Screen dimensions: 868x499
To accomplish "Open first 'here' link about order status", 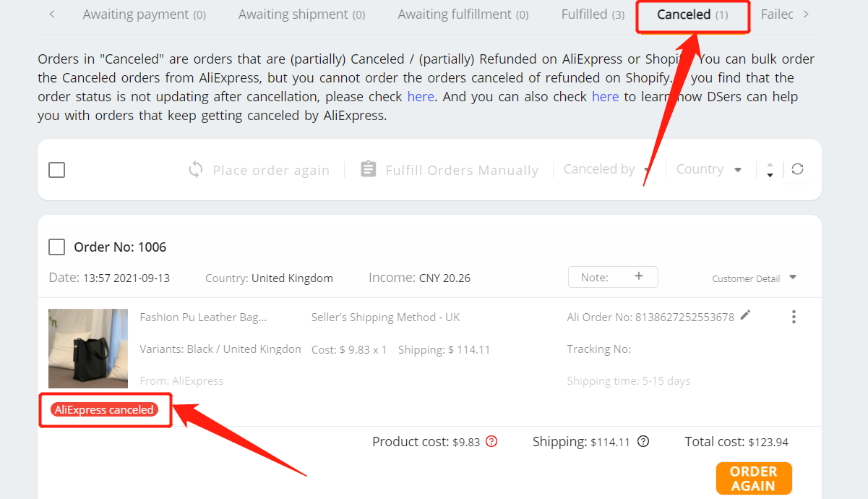I will click(x=421, y=96).
